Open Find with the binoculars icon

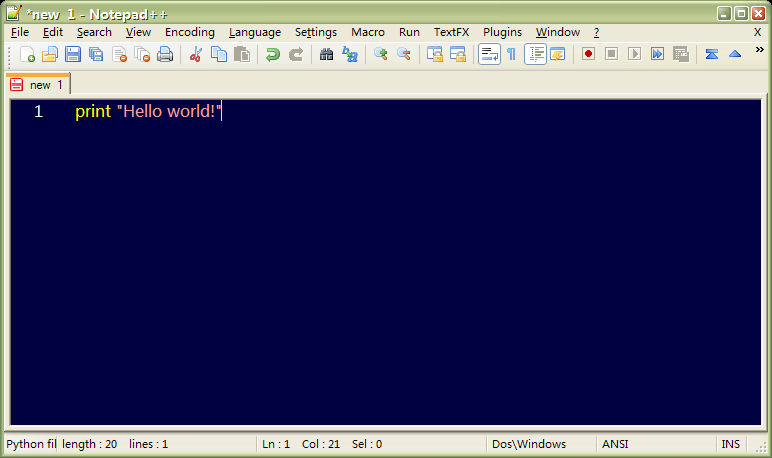click(x=326, y=54)
